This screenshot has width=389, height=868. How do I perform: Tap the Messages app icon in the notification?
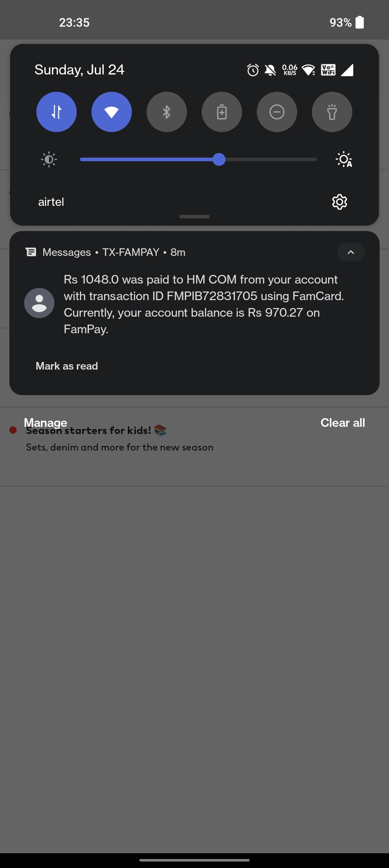pos(31,252)
